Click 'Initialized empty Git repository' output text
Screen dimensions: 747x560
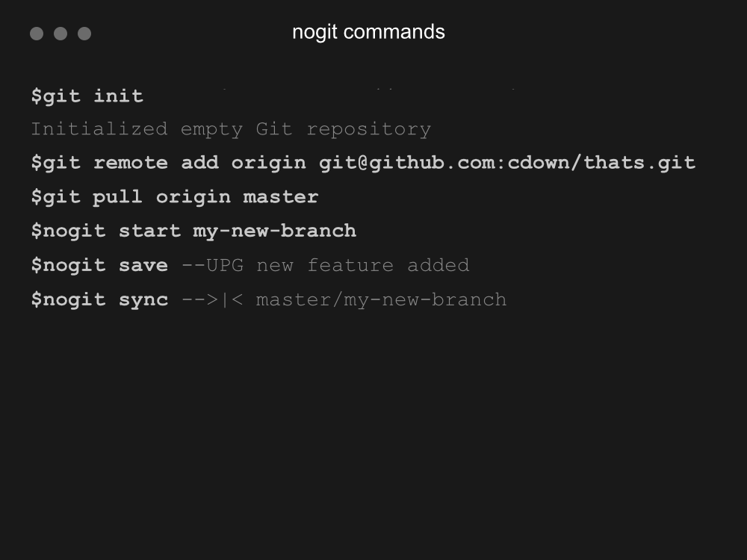click(x=231, y=129)
